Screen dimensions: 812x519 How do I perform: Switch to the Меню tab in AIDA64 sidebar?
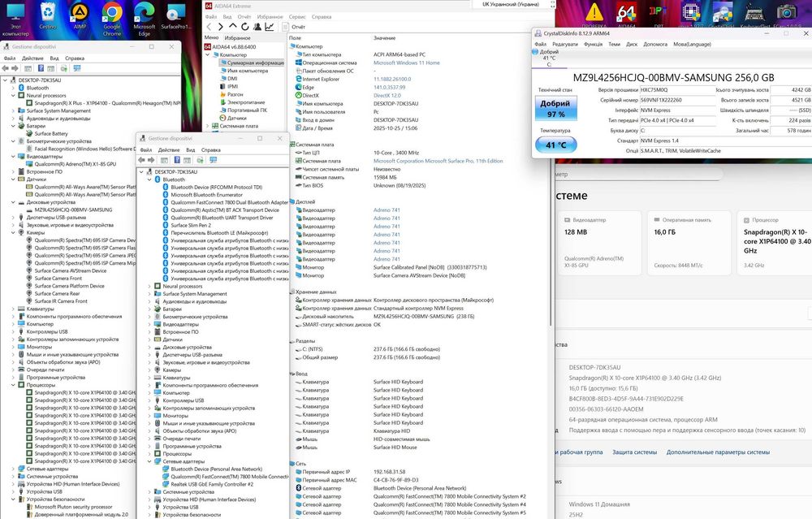[211, 38]
